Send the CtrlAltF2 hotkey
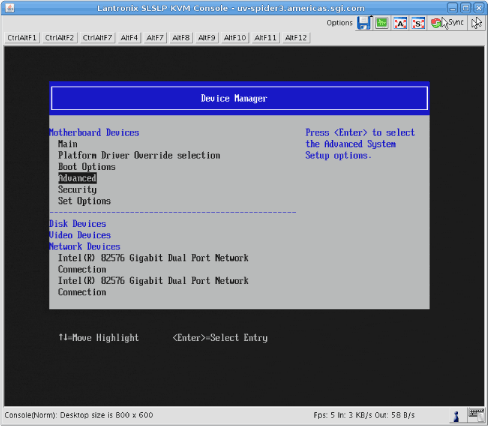488x426 pixels. click(x=59, y=38)
